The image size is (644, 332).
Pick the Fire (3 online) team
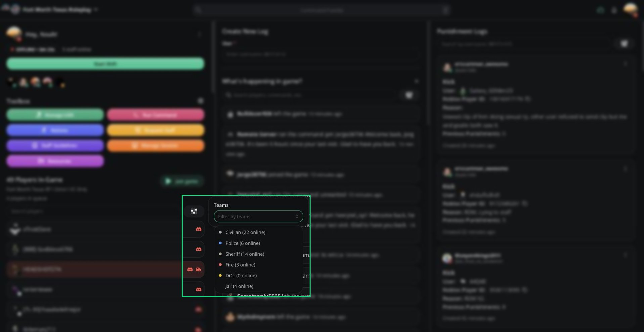pos(258,265)
